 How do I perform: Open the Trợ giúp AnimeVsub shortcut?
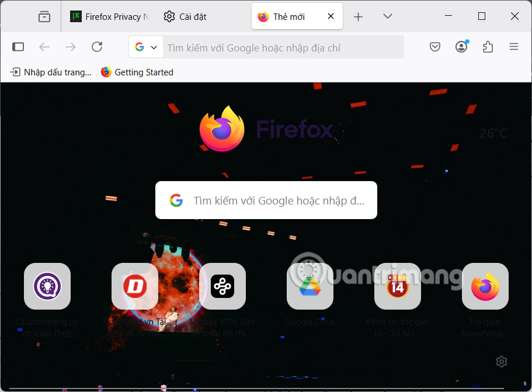[x=485, y=286]
